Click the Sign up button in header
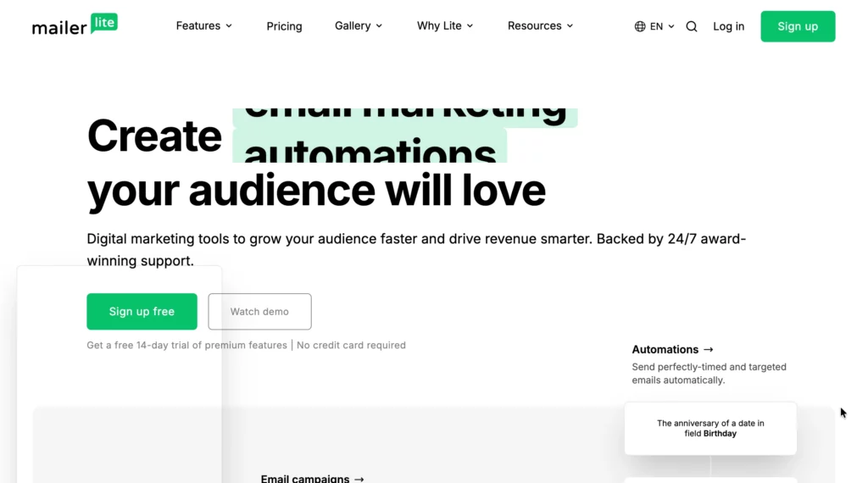The width and height of the screenshot is (868, 483). pos(798,26)
